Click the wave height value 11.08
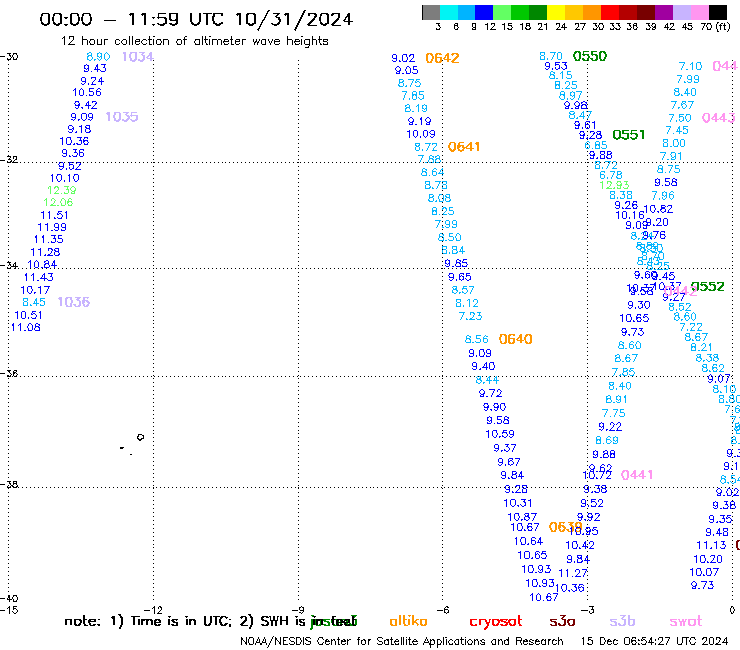The width and height of the screenshot is (740, 650). coord(25,328)
